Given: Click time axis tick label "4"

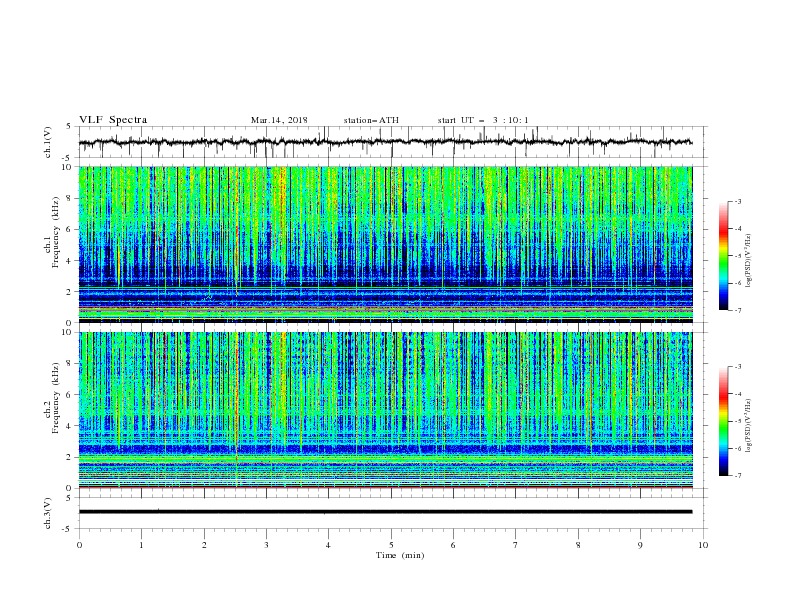Looking at the screenshot, I should click(x=328, y=545).
